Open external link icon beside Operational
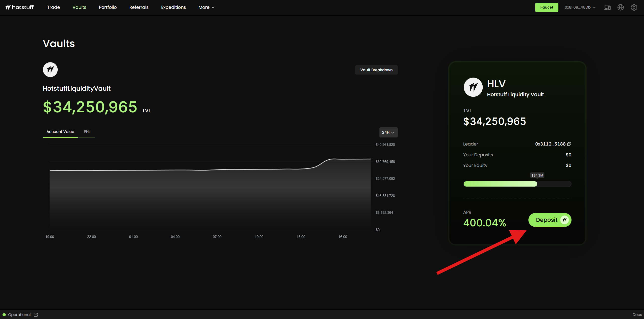This screenshot has width=644, height=319. (36, 315)
